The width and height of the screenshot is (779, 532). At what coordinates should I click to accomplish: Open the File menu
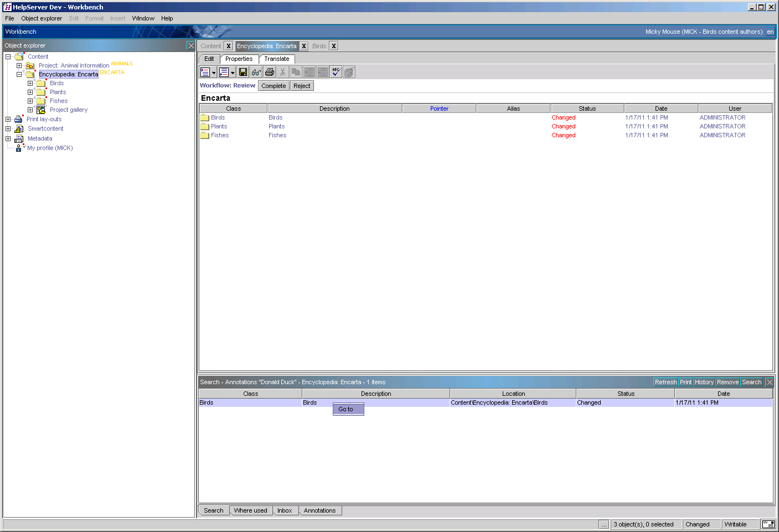9,18
